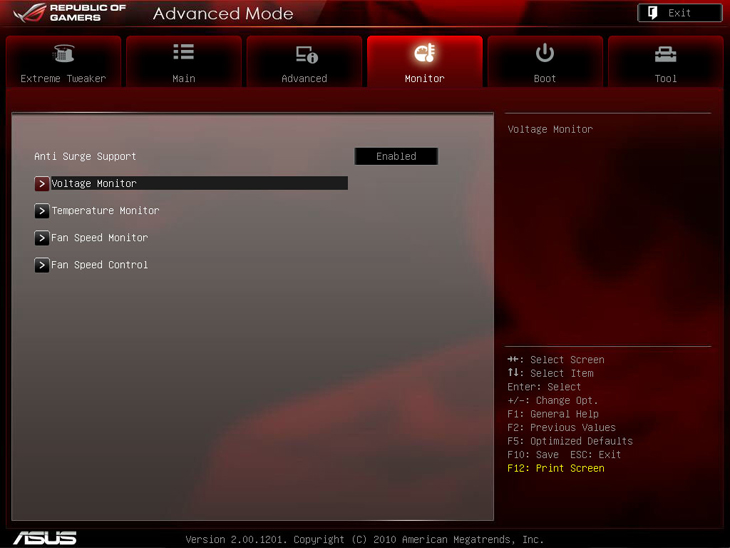Click the Anti Surge Support label
730x548 pixels.
click(x=85, y=156)
